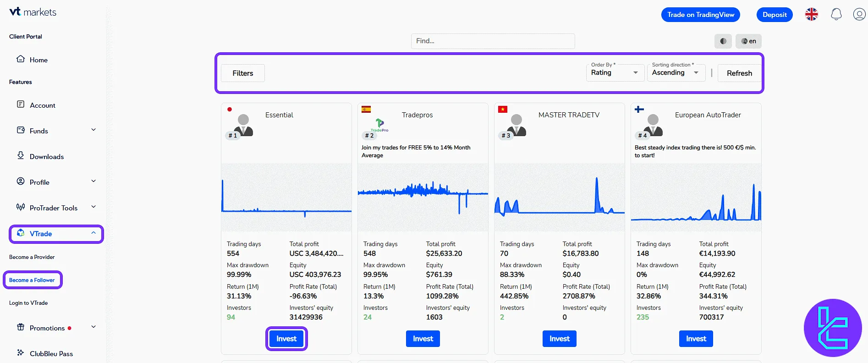Select Become a Provider menu entry
Image resolution: width=868 pixels, height=363 pixels.
coord(32,257)
